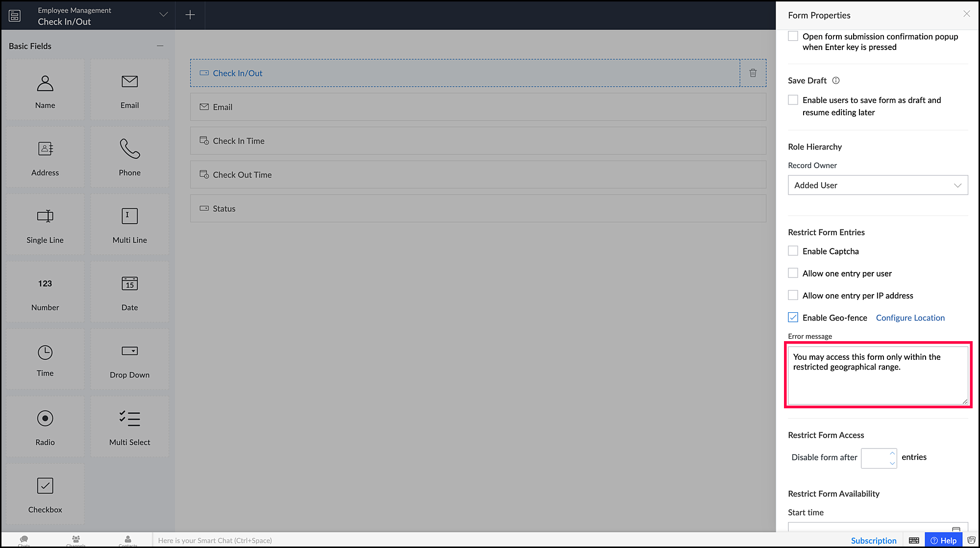Click the plus icon to add new
980x548 pixels.
coord(190,15)
